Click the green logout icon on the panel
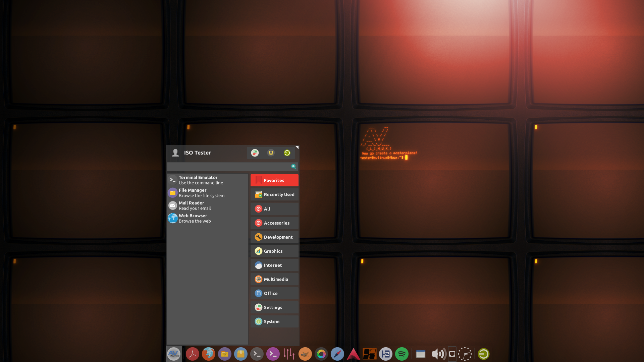Screen dimensions: 644x362 point(484,354)
